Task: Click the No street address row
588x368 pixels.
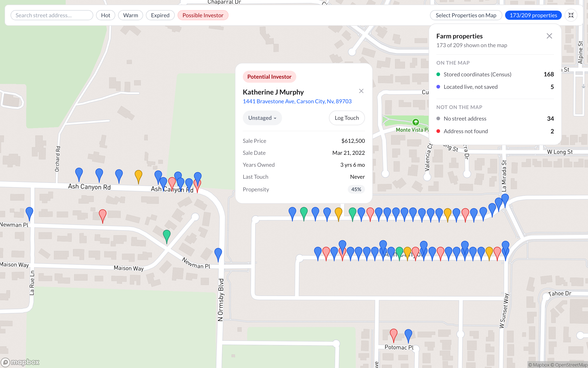Action: pyautogui.click(x=495, y=118)
